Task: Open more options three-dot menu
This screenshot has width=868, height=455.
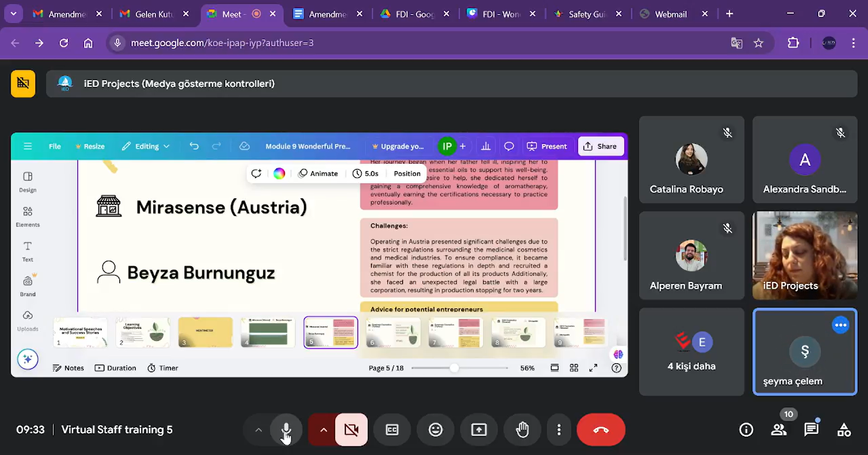Action: [x=559, y=430]
